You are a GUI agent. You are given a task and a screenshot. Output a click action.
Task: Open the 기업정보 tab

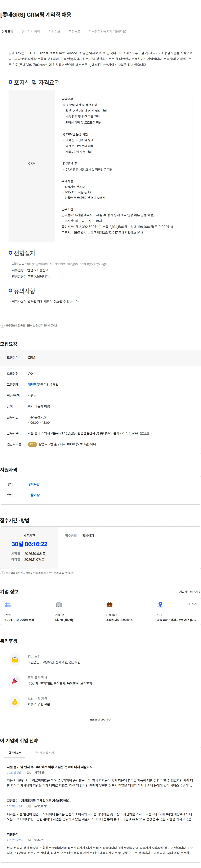pyautogui.click(x=54, y=32)
